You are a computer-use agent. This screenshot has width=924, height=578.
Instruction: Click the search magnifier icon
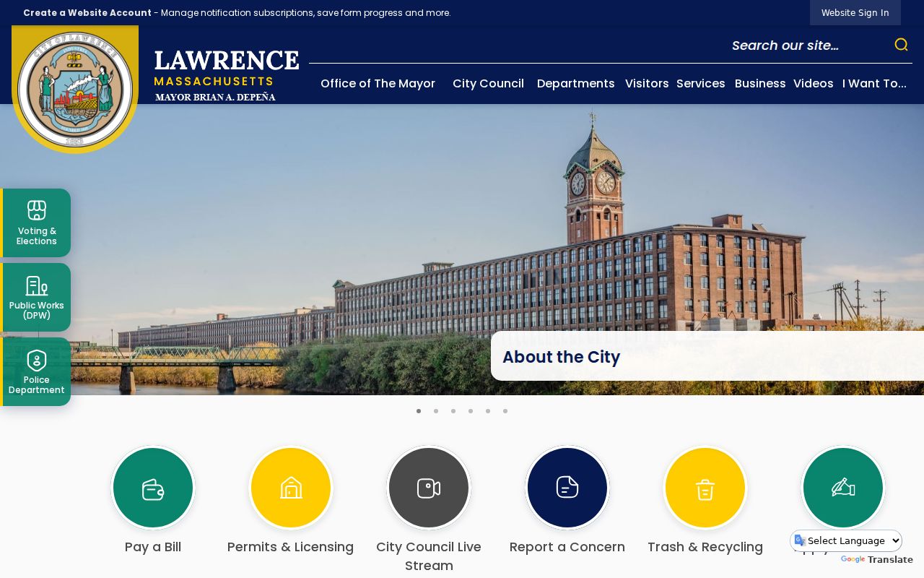[901, 45]
